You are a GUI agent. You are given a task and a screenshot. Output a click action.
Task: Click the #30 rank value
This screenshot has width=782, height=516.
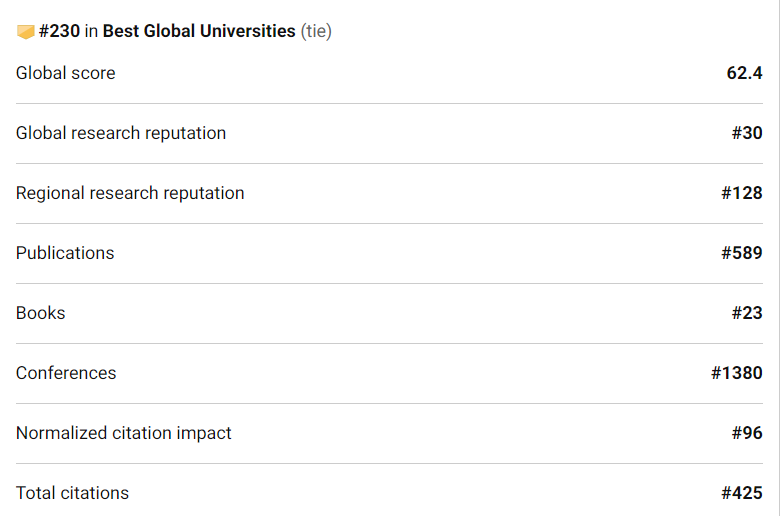(x=747, y=133)
